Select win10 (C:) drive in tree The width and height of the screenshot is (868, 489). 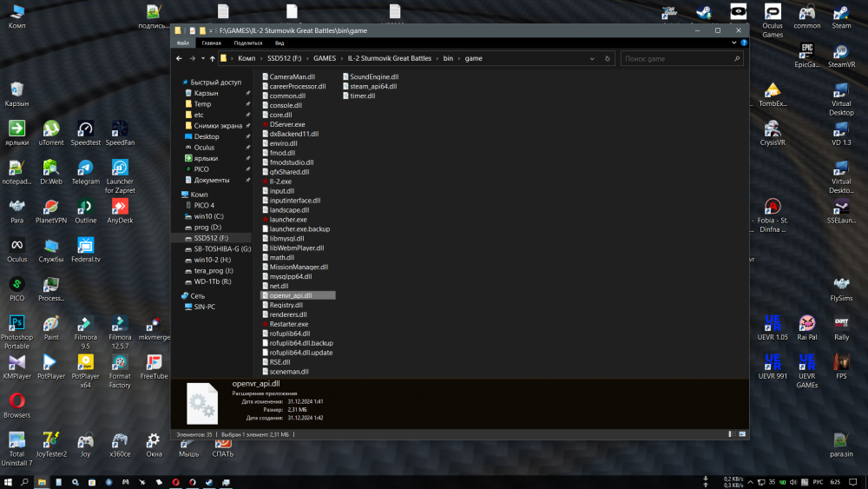208,216
